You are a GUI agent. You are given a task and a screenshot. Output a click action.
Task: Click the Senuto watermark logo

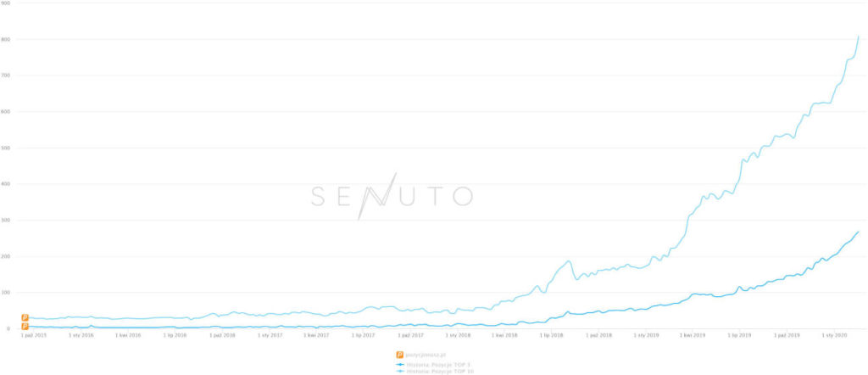point(391,196)
